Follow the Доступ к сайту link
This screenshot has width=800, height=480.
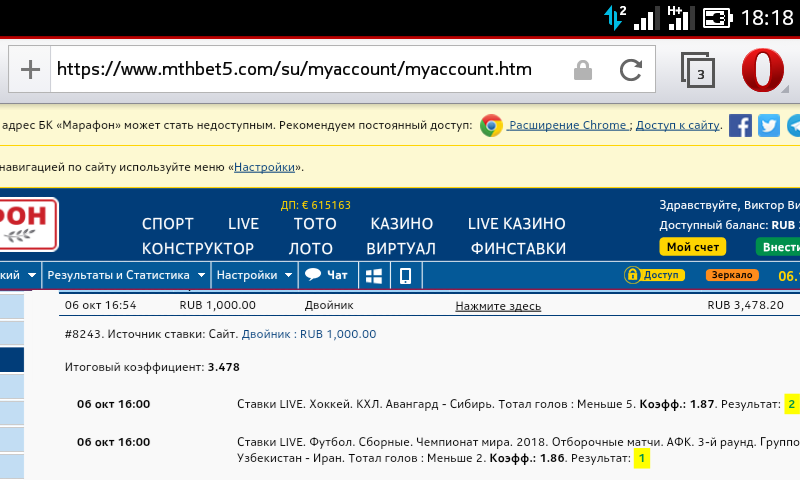click(678, 125)
